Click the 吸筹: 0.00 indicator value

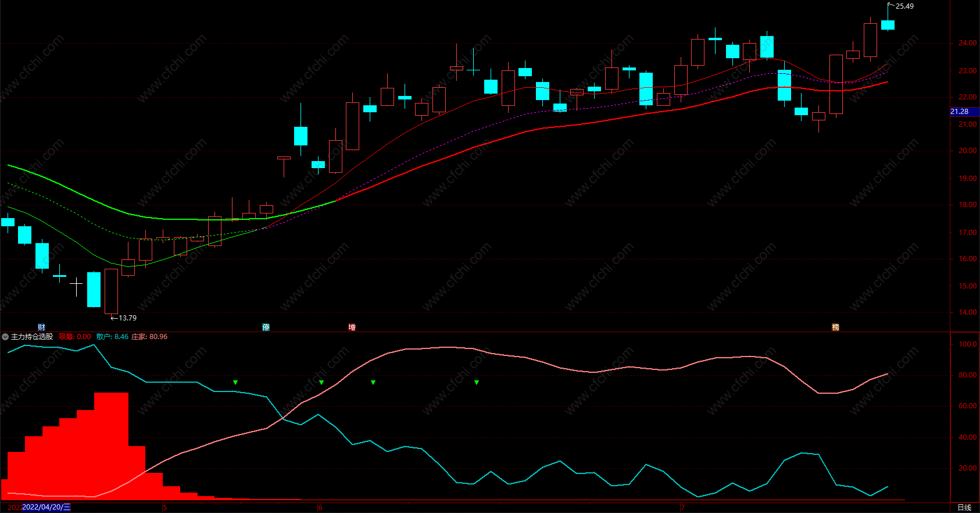point(75,337)
